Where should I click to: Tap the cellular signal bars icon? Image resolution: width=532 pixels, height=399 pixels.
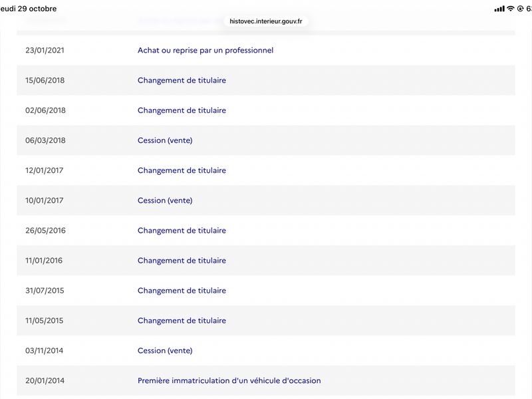coord(499,9)
